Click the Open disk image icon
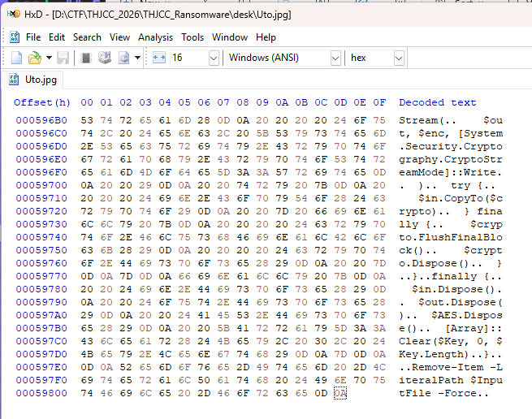 tap(123, 58)
